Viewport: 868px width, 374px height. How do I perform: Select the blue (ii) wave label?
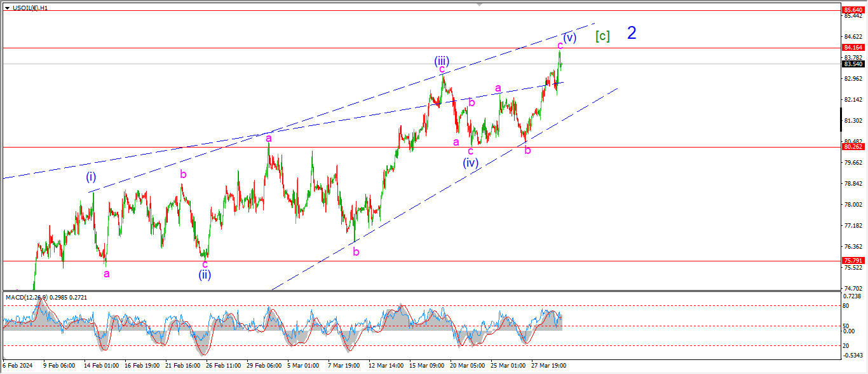204,275
